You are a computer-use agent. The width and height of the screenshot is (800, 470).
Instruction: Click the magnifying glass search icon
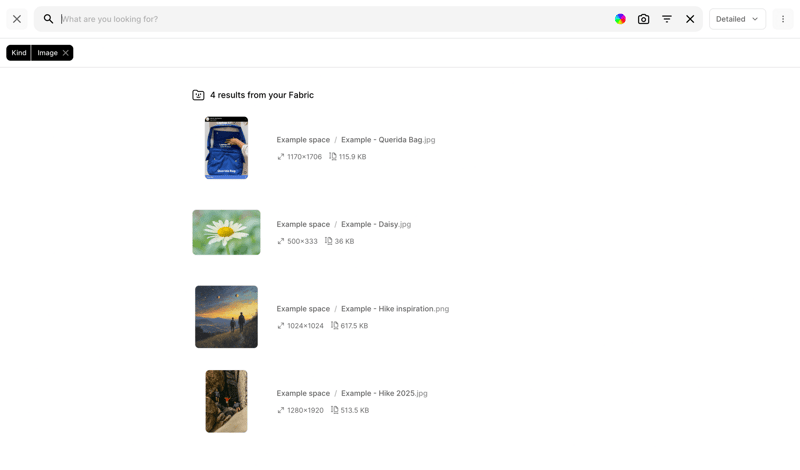(x=48, y=19)
